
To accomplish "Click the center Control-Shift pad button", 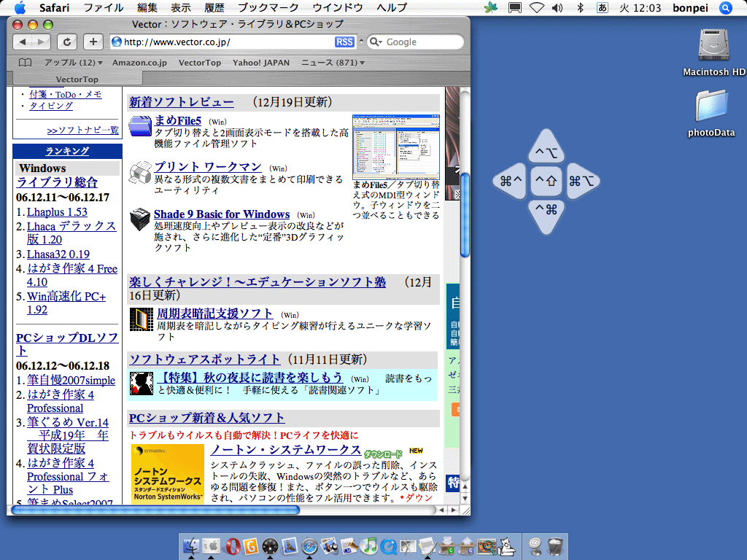I will click(546, 181).
